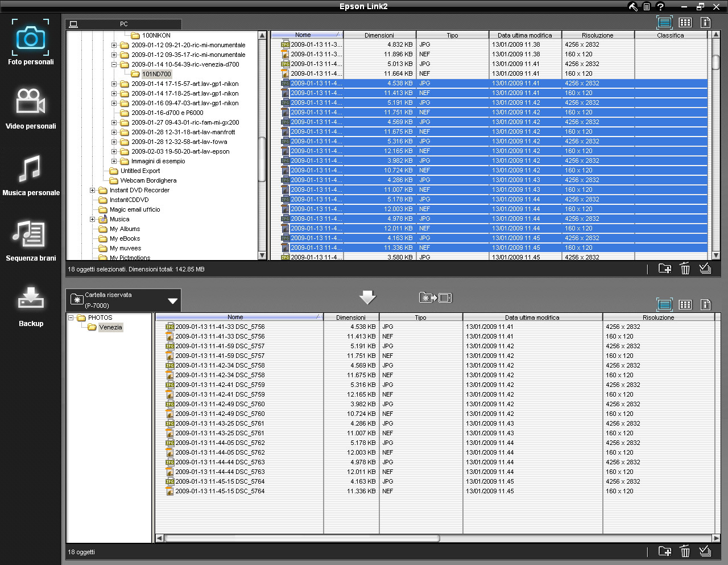Sort lower list by Tipo column
Image resolution: width=728 pixels, height=565 pixels.
pos(420,317)
